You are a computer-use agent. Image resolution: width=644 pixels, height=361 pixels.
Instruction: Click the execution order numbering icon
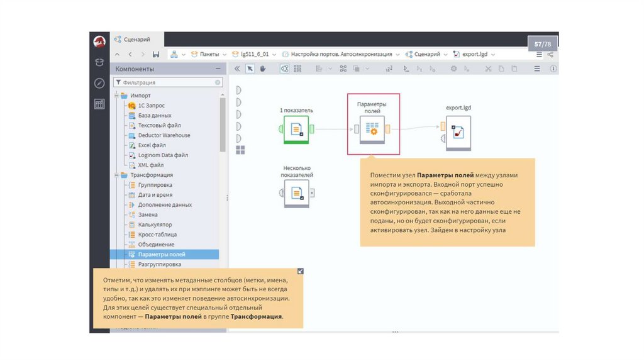coord(389,69)
